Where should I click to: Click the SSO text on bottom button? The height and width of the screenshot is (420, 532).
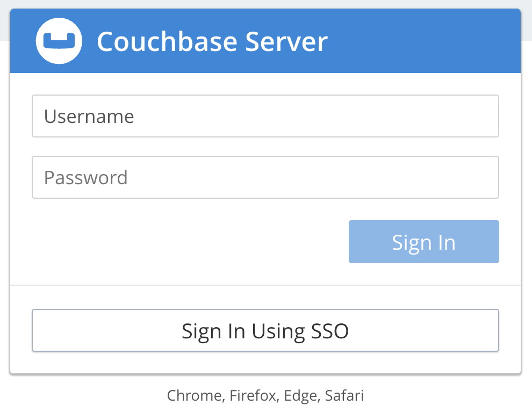(x=330, y=331)
